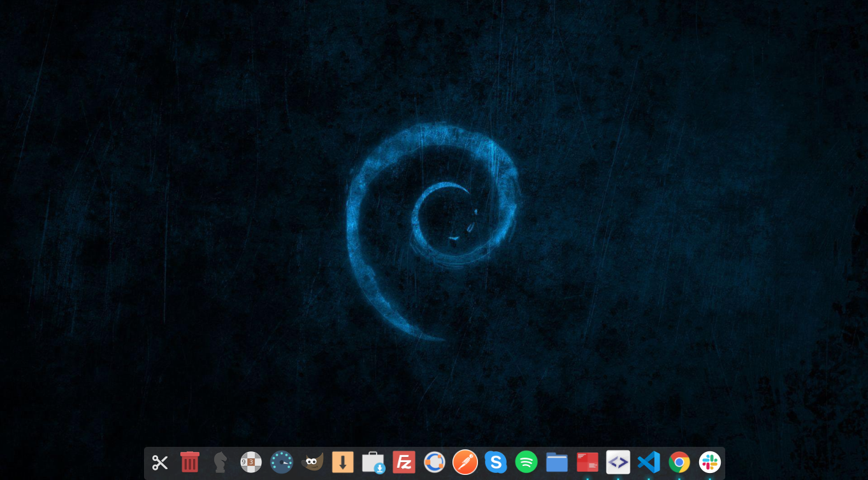Open Visual Studio Code from dock
868x480 pixels.
pyautogui.click(x=649, y=462)
